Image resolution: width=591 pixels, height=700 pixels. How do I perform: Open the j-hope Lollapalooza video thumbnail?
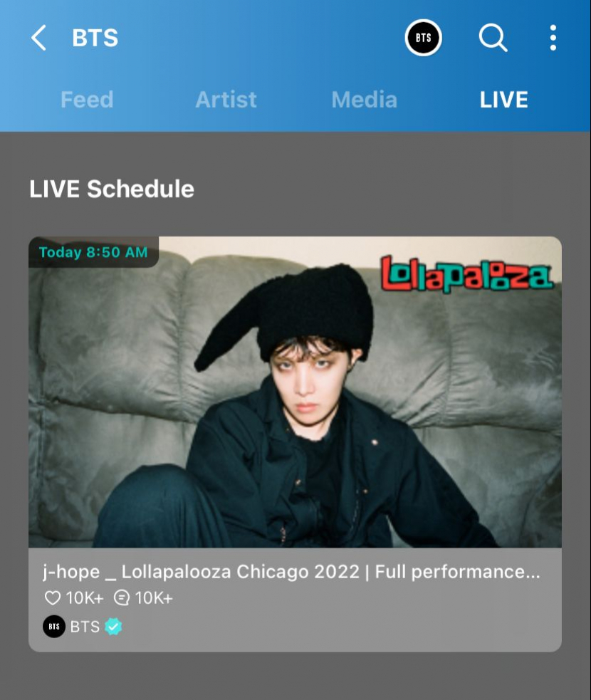pos(295,392)
